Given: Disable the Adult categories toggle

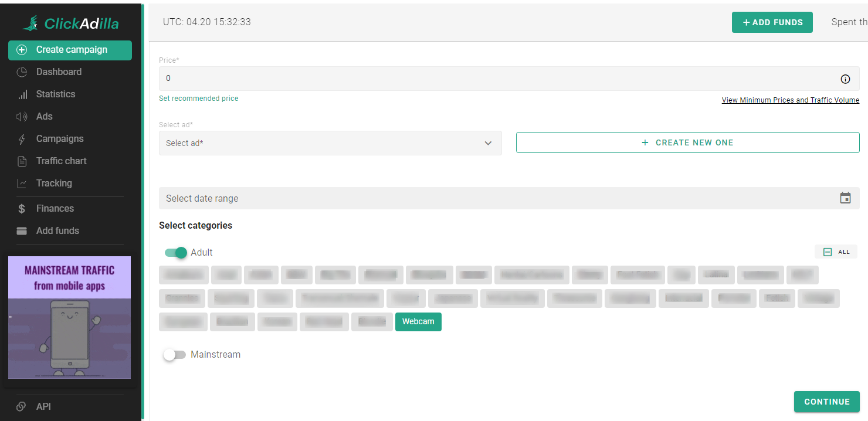Looking at the screenshot, I should [x=176, y=253].
